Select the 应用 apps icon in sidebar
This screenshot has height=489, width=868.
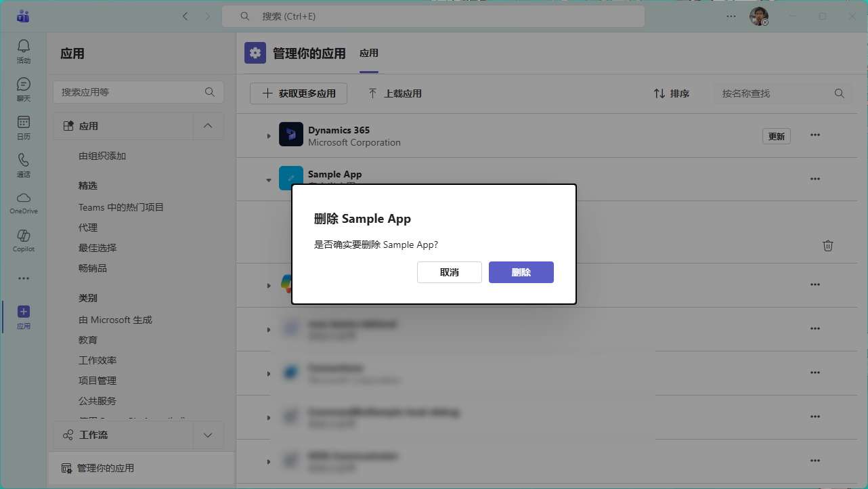(x=24, y=317)
